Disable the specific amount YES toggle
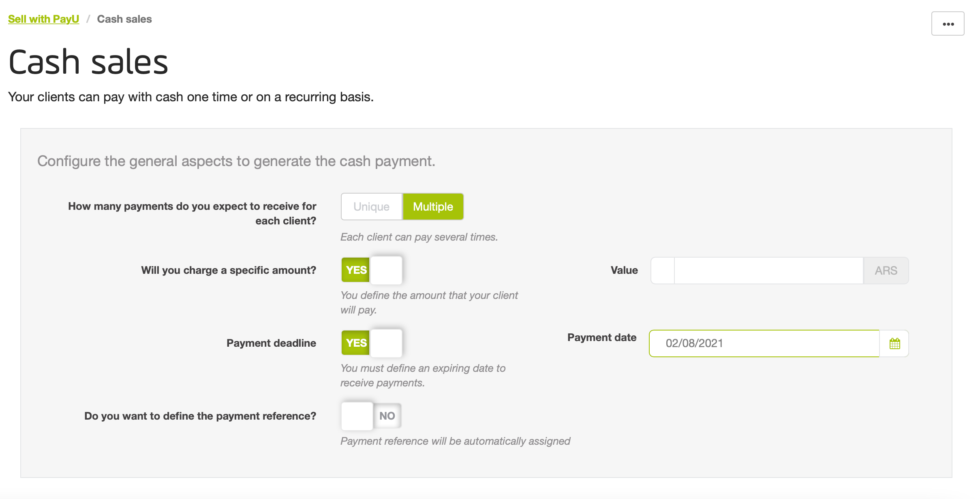 (372, 270)
